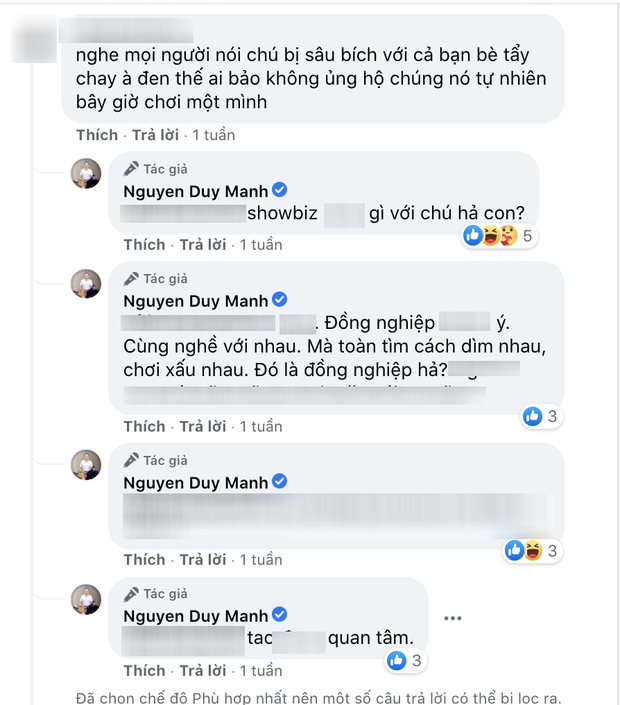The image size is (620, 705).
Task: Like the "showbiz" reply using "Thích"
Action: click(x=144, y=245)
